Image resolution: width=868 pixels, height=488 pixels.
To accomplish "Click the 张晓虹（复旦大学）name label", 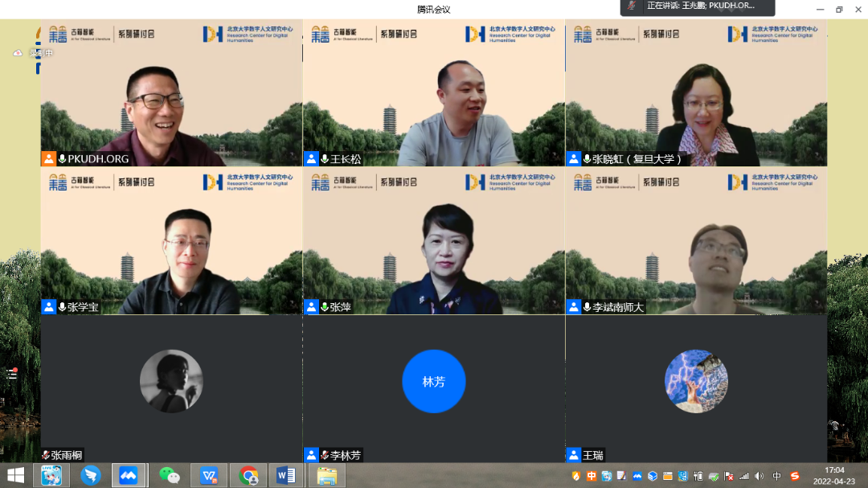I will coord(637,159).
